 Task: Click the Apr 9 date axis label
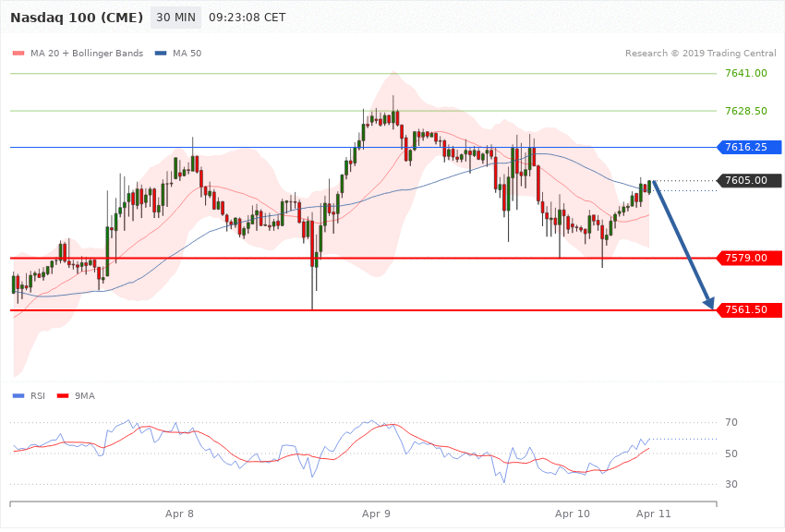[x=376, y=514]
